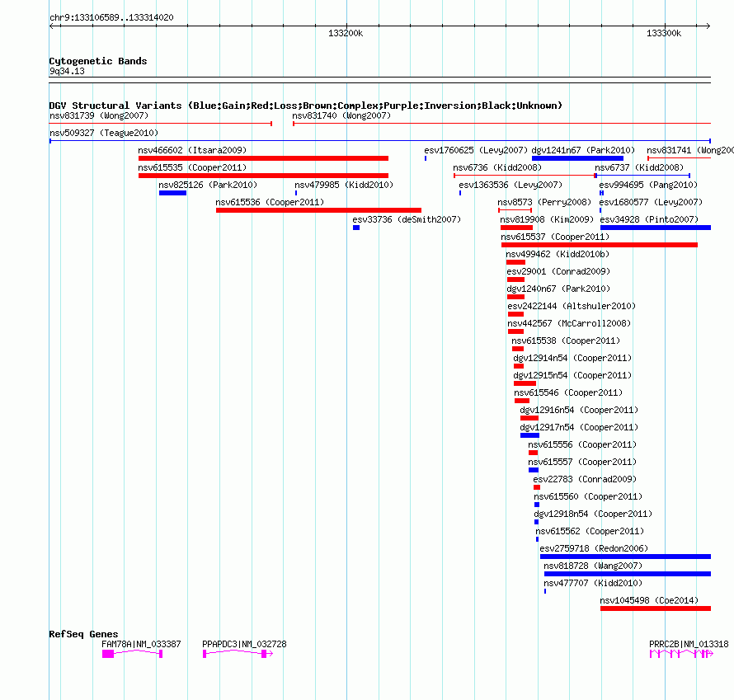
Task: Click the nsv8573 (Perry2008) variant label
Action: click(x=544, y=202)
